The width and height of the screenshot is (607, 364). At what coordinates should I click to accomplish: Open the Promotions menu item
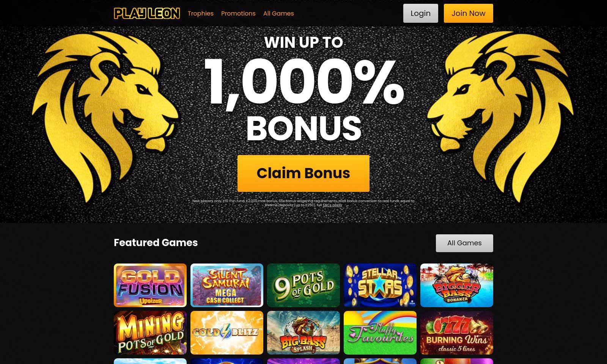238,13
